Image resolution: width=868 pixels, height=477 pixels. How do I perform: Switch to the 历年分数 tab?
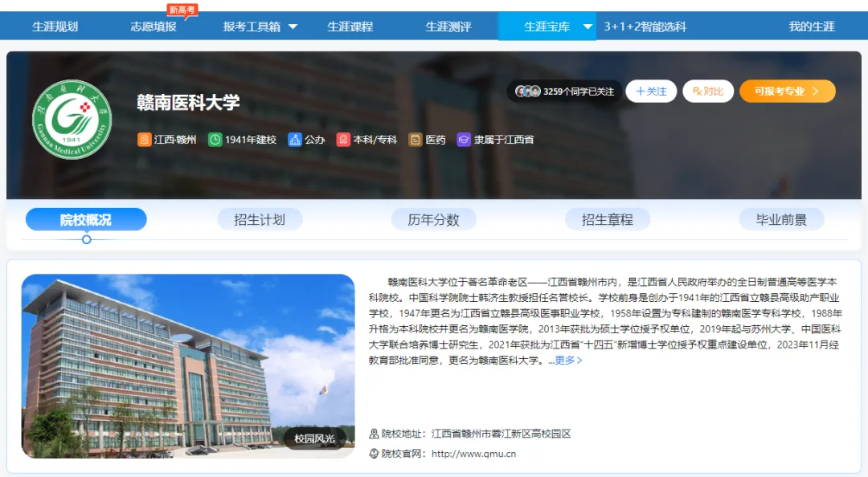pos(433,220)
